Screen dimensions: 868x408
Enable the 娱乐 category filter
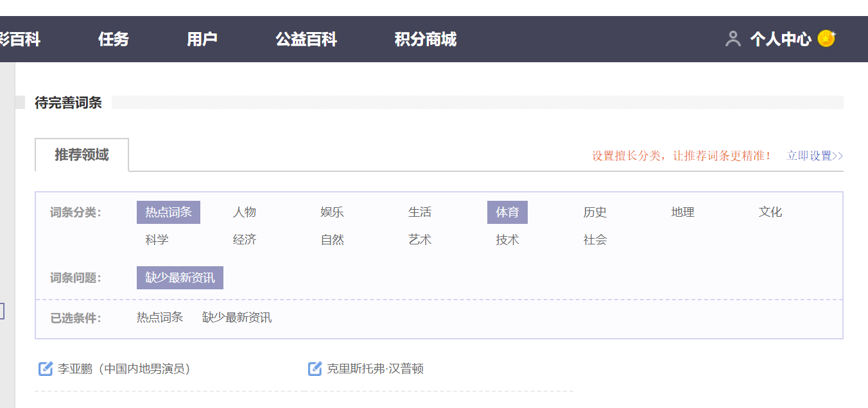332,212
